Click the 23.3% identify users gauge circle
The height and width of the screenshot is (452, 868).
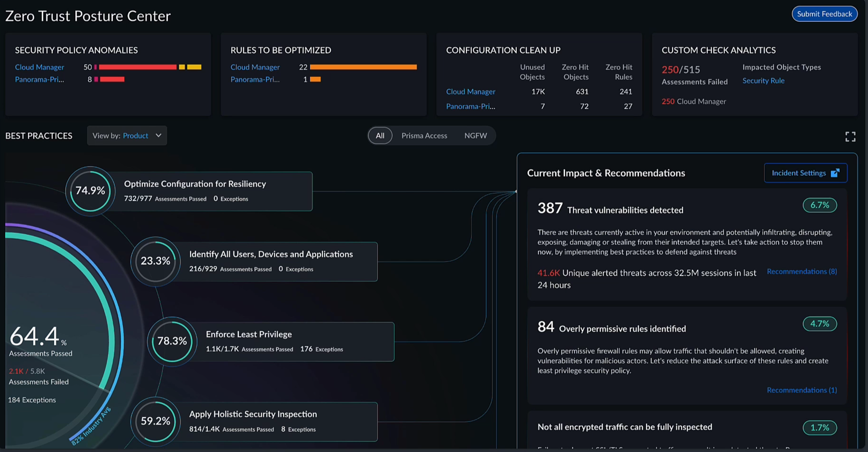[x=155, y=261]
